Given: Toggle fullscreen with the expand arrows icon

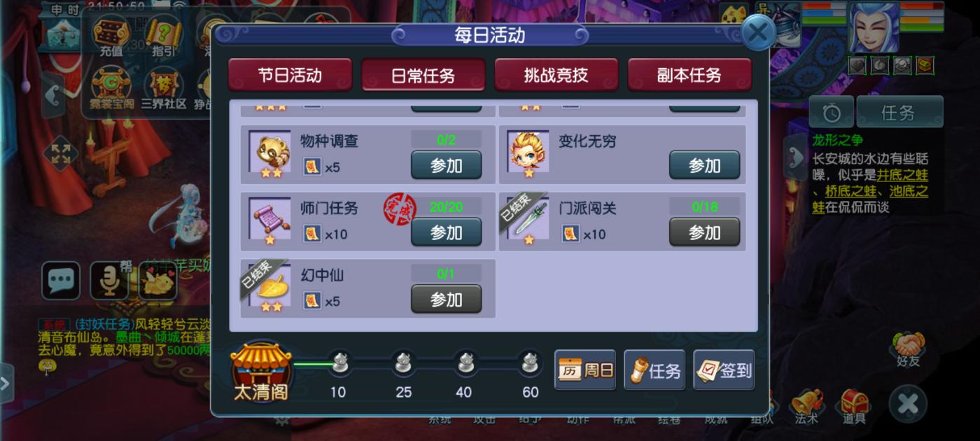Looking at the screenshot, I should tap(60, 155).
